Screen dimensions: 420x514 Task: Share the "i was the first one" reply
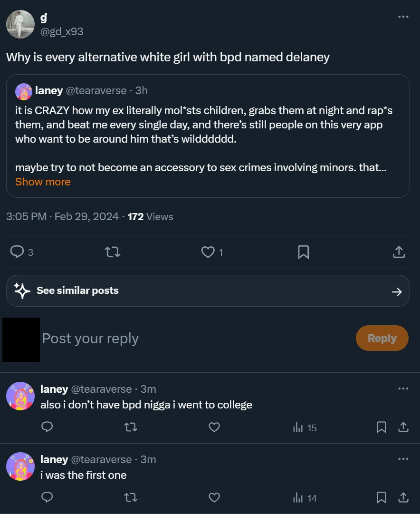pyautogui.click(x=403, y=498)
